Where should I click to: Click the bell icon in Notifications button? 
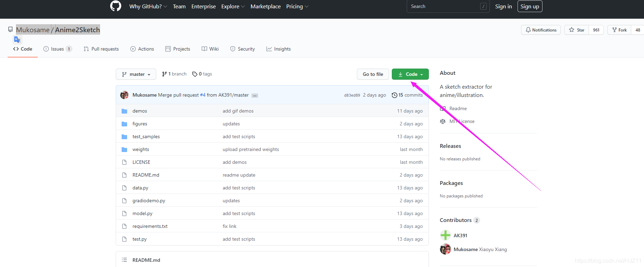[x=528, y=30]
